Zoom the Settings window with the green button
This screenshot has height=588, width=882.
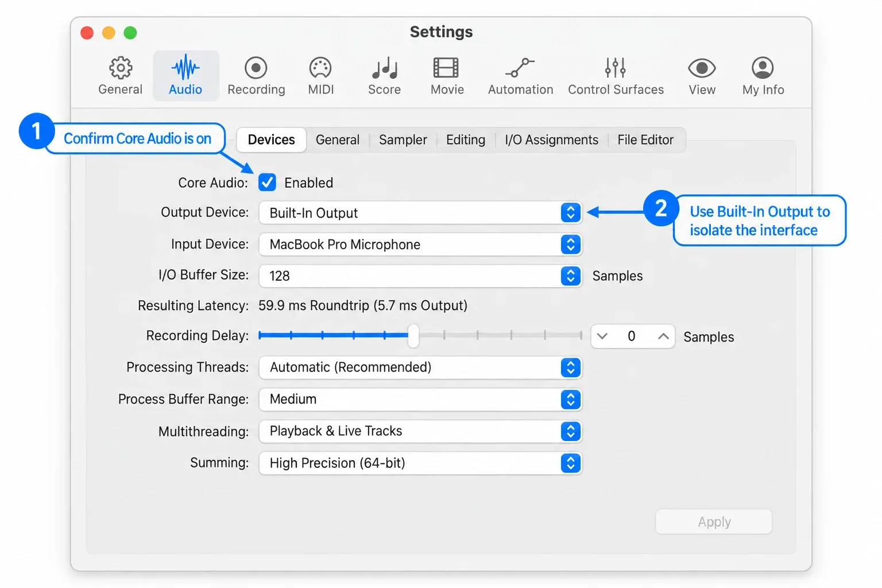point(130,33)
